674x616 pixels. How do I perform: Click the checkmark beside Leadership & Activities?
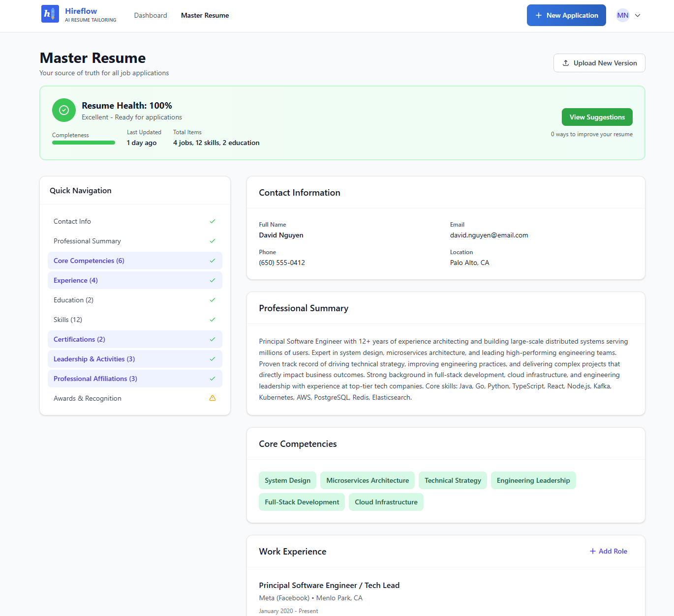[x=213, y=359]
